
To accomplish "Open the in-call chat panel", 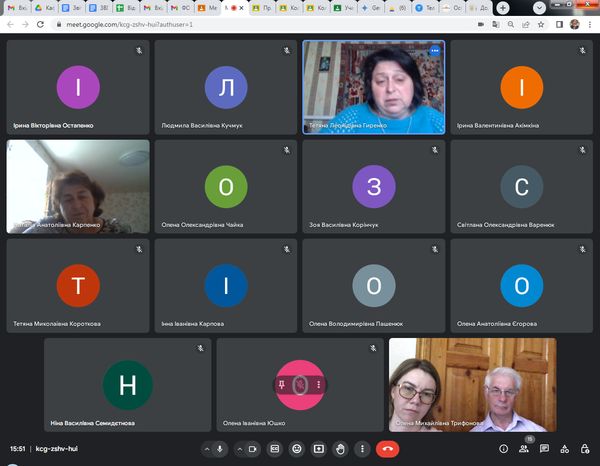I will tap(545, 449).
